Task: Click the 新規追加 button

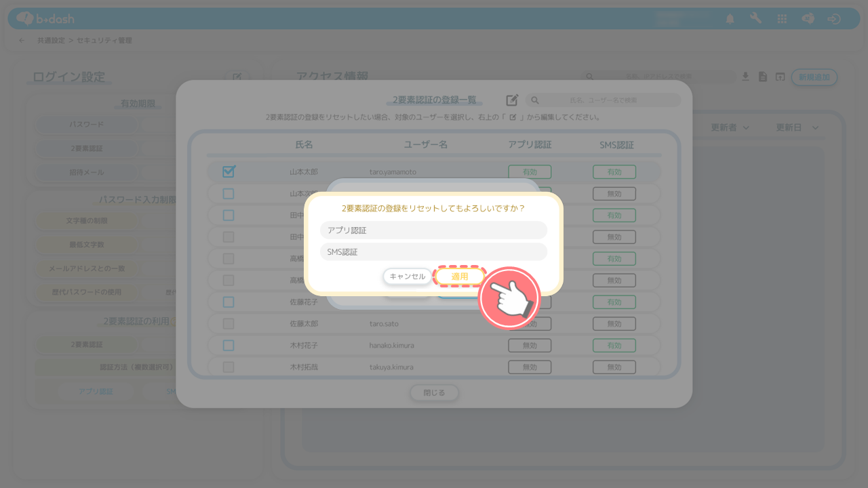Action: [x=814, y=77]
